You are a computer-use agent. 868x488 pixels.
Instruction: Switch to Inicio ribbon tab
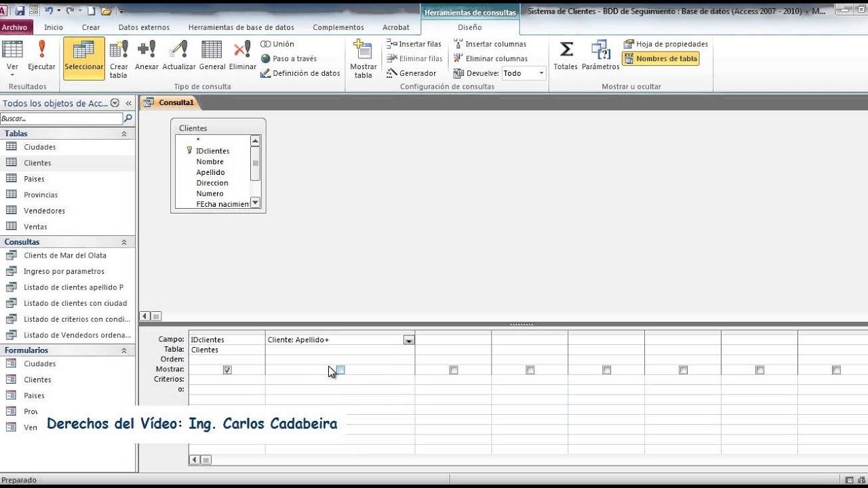tap(54, 28)
